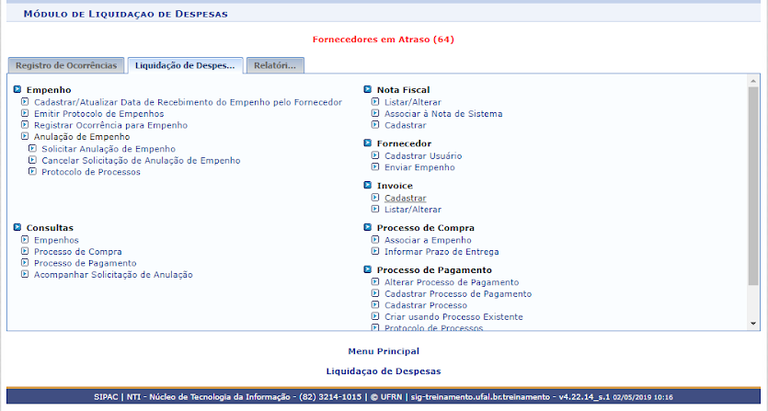Image resolution: width=768 pixels, height=411 pixels.
Task: Open the Enviar Empenho link
Action: pos(420,167)
